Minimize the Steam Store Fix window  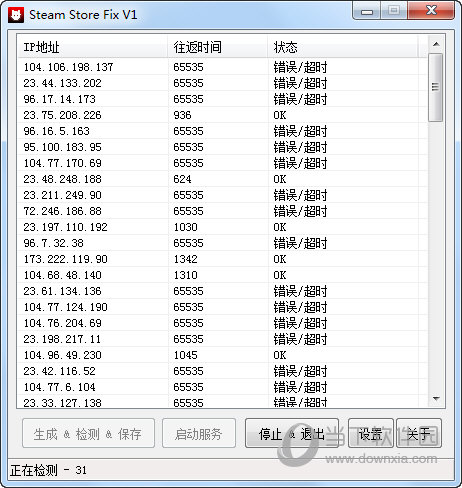click(367, 11)
